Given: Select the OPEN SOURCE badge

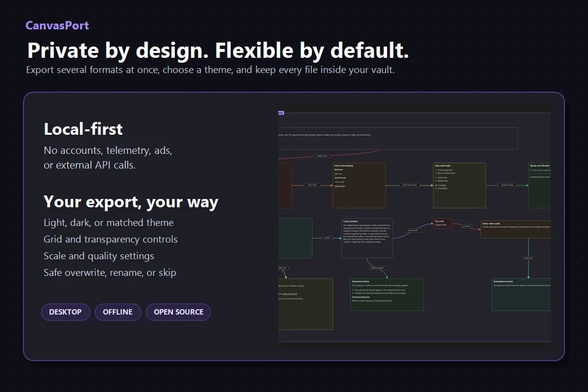Looking at the screenshot, I should (178, 312).
